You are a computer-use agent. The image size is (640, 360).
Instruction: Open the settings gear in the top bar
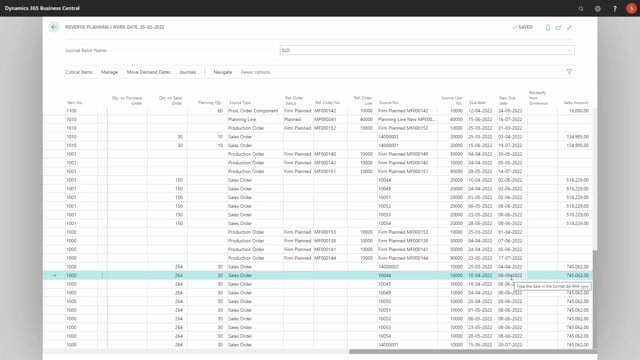598,8
